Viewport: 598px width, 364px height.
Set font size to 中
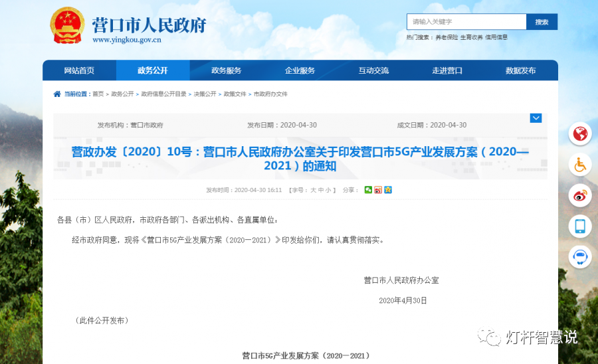click(x=321, y=190)
